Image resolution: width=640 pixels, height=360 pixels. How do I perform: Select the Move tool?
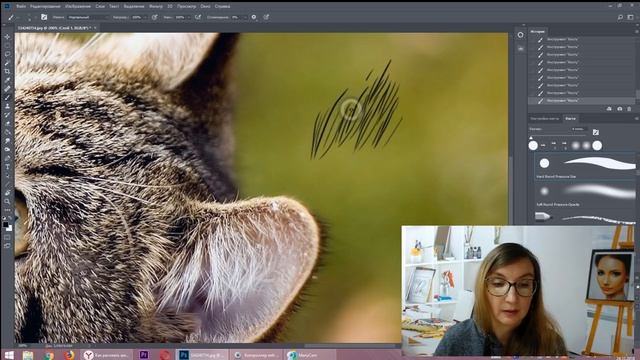(7, 37)
